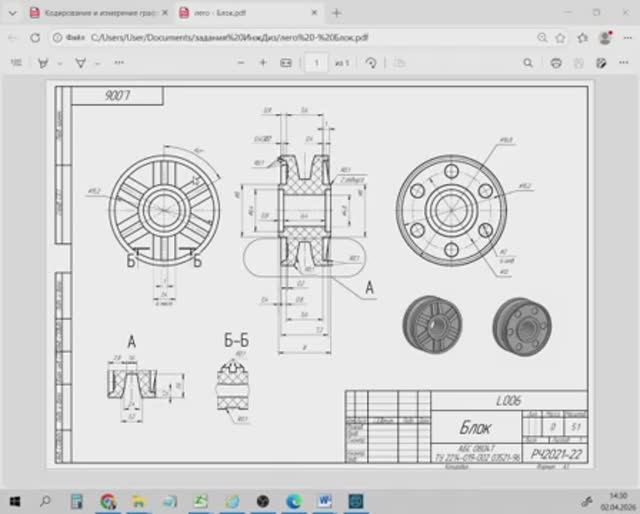Screen dimensions: 640x514
Task: Open the black round app in taskbar
Action: coord(263,501)
